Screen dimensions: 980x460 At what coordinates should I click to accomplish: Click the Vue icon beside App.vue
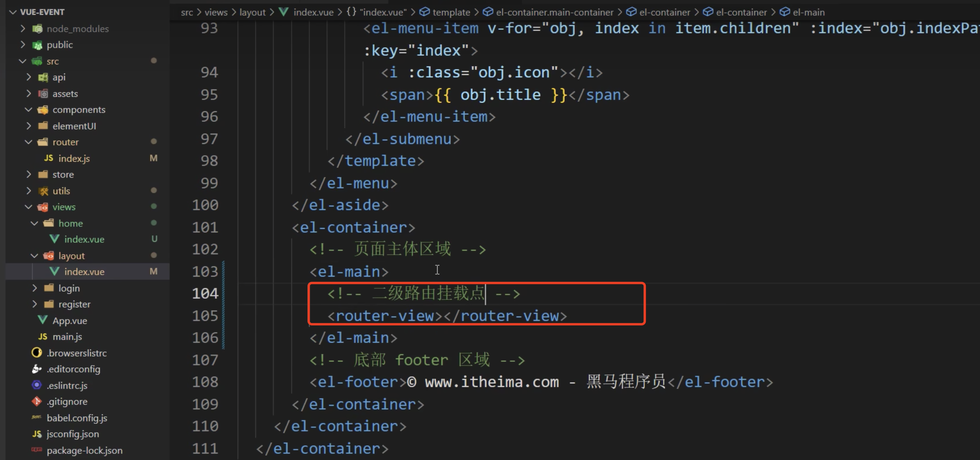pyautogui.click(x=43, y=320)
